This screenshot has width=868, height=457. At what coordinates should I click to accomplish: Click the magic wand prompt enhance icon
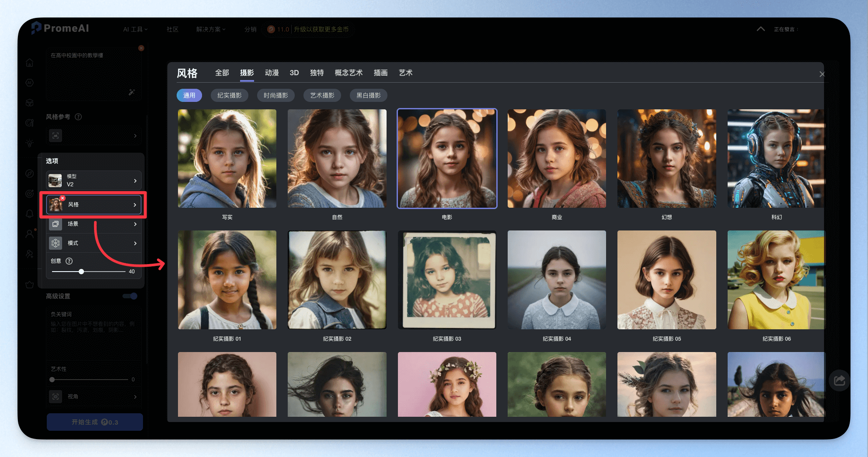coord(132,92)
